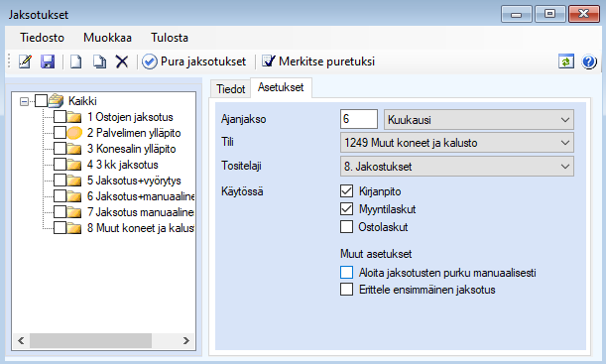Open the Tili account dropdown
Screen dimensions: 606x364
click(457, 143)
